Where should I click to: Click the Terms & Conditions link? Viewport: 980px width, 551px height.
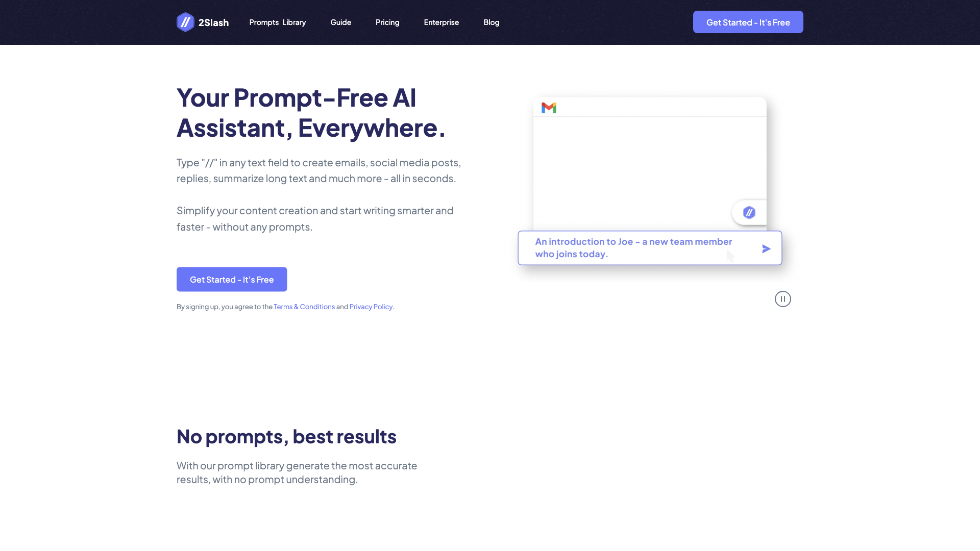coord(304,306)
